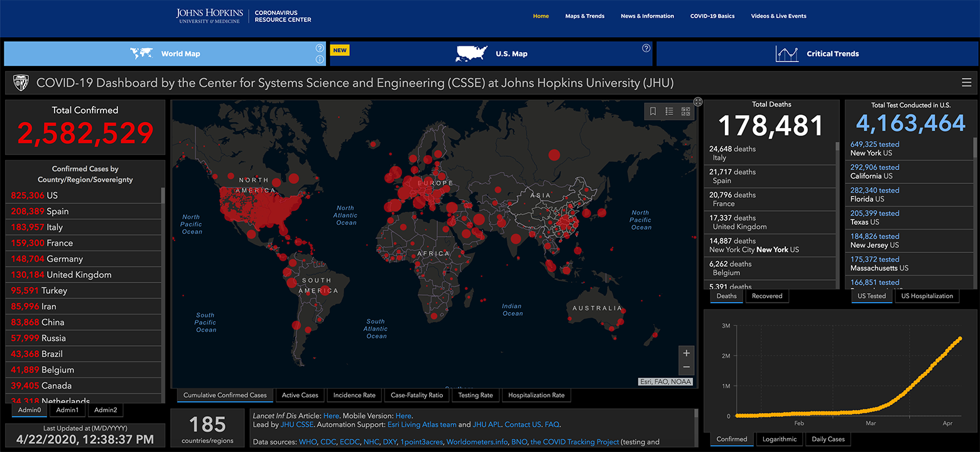This screenshot has width=980, height=452.
Task: Select the US Hospitalization tab
Action: (x=927, y=296)
